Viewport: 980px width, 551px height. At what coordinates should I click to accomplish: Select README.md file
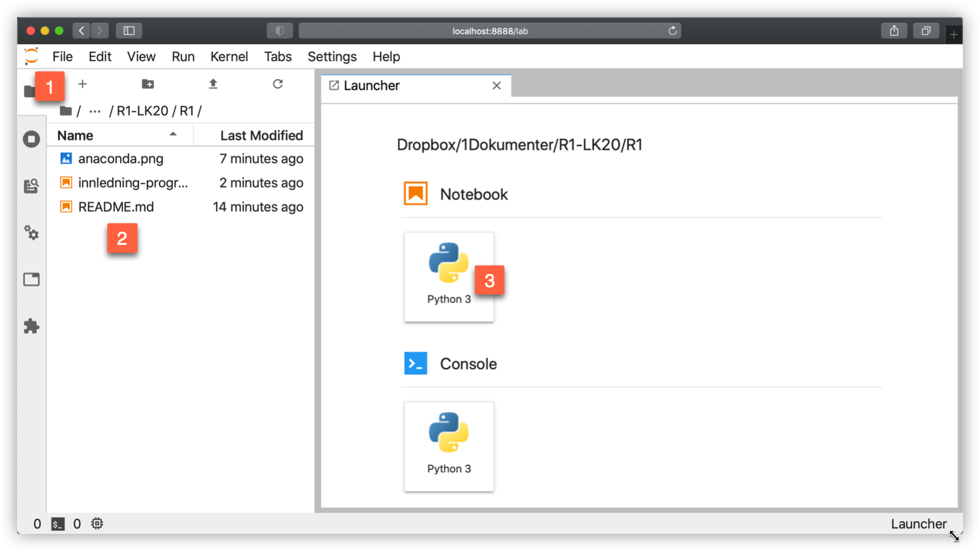181,207
